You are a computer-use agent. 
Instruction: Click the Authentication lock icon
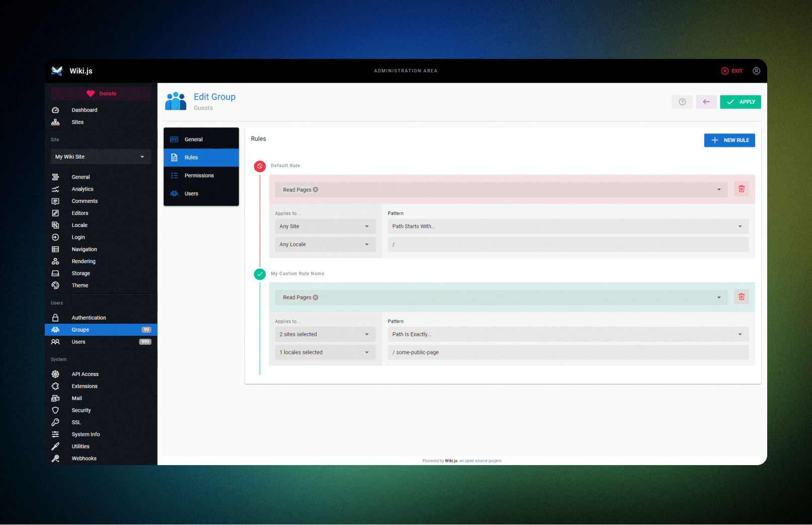point(55,318)
